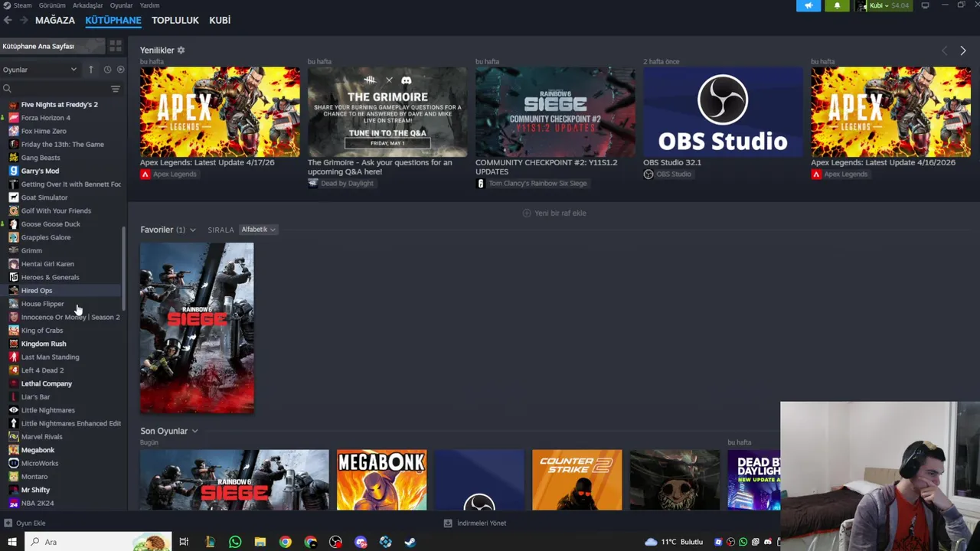
Task: Switch to the TOPLULUK tab
Action: pyautogui.click(x=175, y=21)
